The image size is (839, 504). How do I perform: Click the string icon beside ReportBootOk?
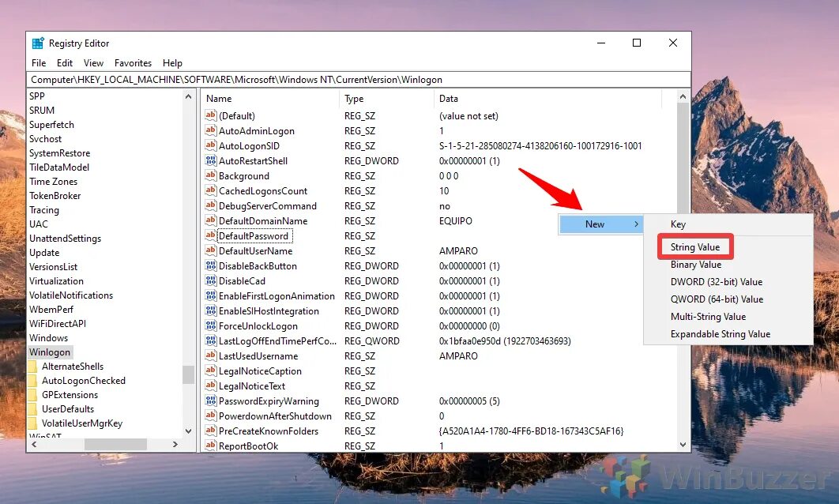pyautogui.click(x=211, y=445)
